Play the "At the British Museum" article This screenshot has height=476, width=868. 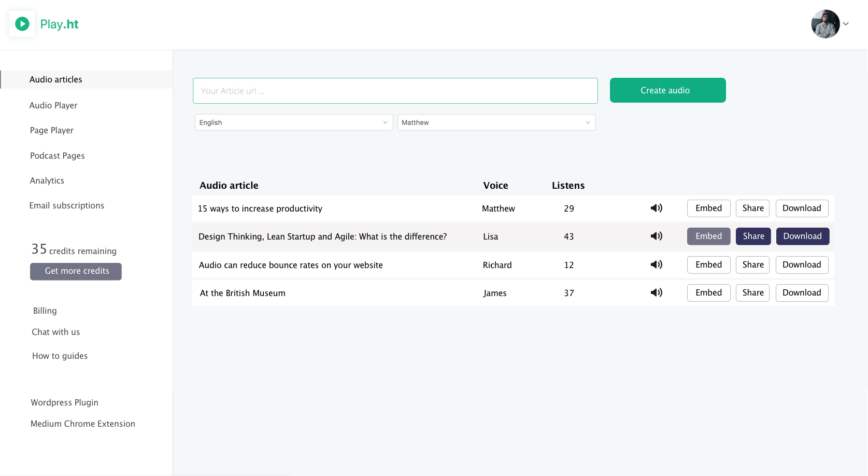point(656,292)
